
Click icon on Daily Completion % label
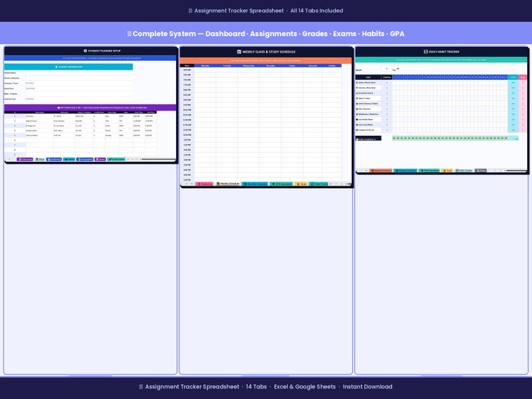pyautogui.click(x=357, y=139)
